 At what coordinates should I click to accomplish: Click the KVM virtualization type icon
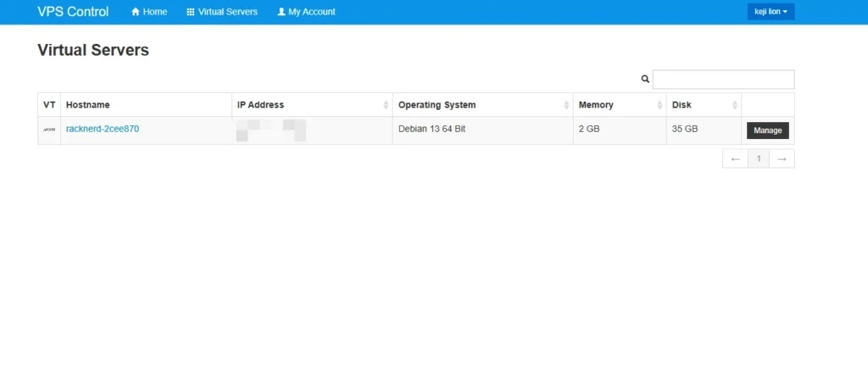49,130
